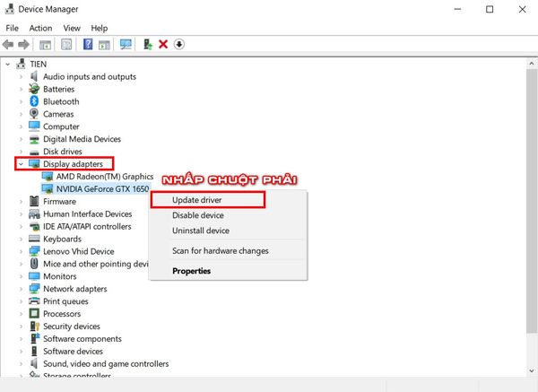The height and width of the screenshot is (392, 538).
Task: Select NVIDIA GeForce GTX 1650 device
Action: point(102,188)
